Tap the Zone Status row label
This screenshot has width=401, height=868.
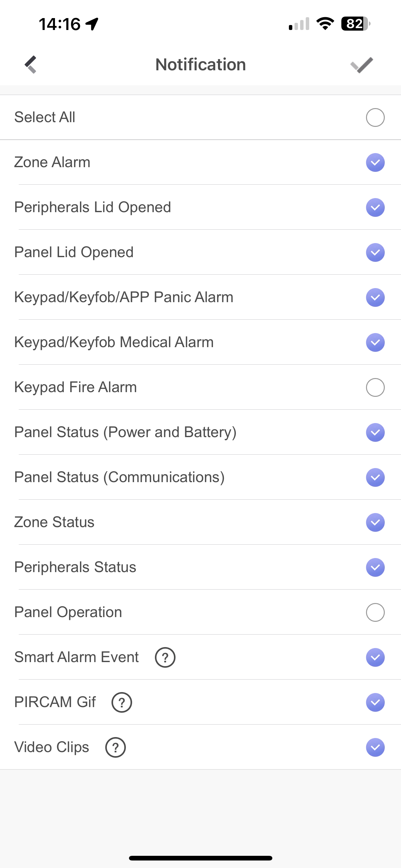pyautogui.click(x=54, y=522)
